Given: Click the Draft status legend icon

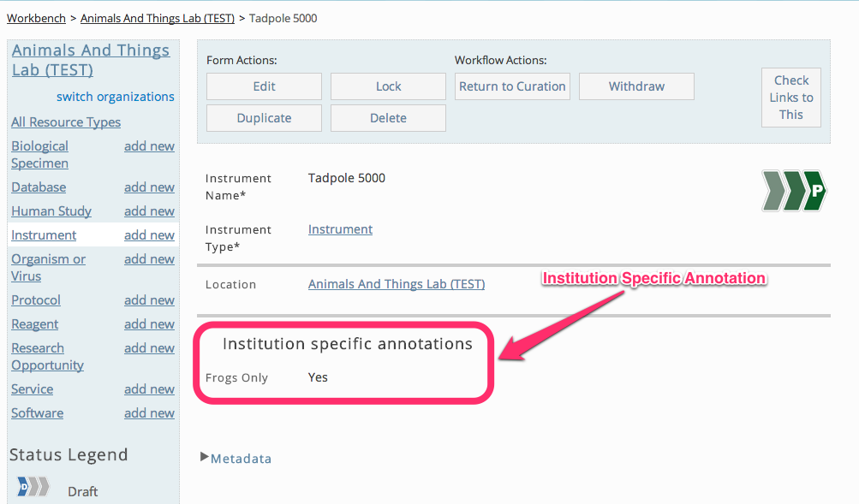Looking at the screenshot, I should (x=33, y=487).
